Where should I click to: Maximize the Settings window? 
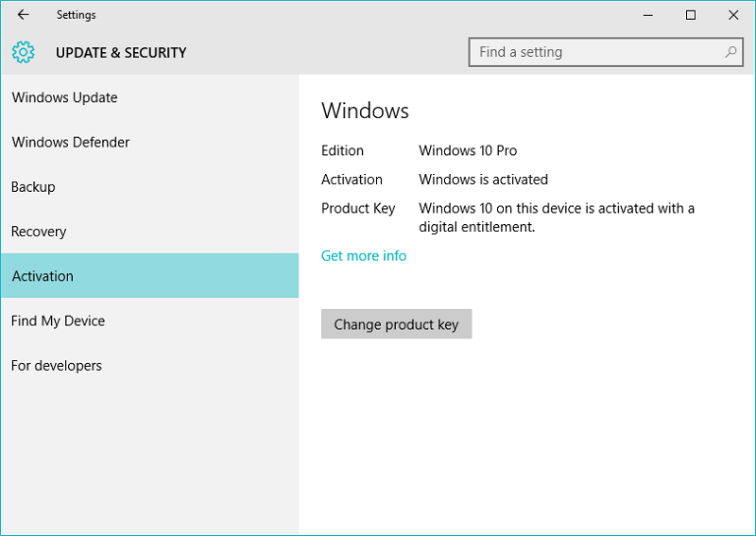pyautogui.click(x=691, y=15)
